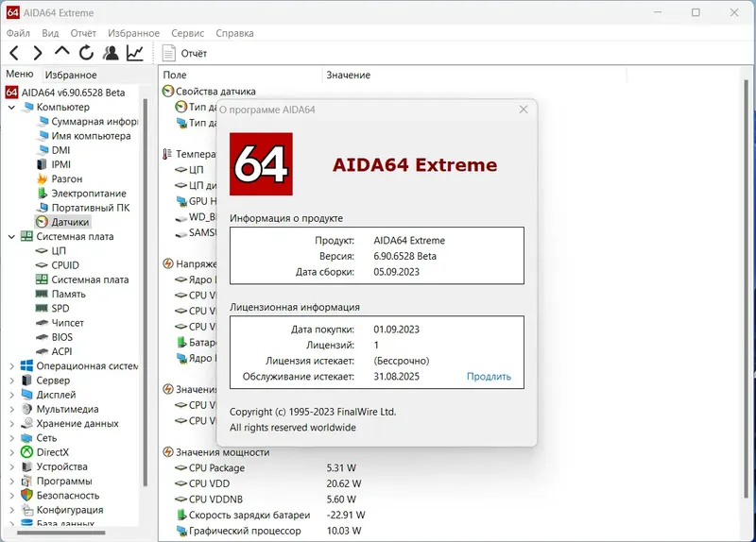Collapse the Системная плата tree node
This screenshot has height=542, width=756.
click(x=11, y=237)
